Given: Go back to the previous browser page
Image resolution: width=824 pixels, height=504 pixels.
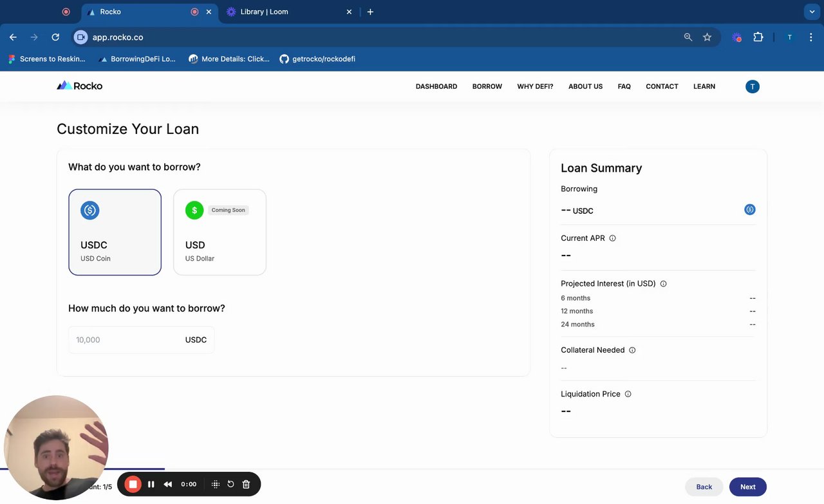Looking at the screenshot, I should pos(13,37).
